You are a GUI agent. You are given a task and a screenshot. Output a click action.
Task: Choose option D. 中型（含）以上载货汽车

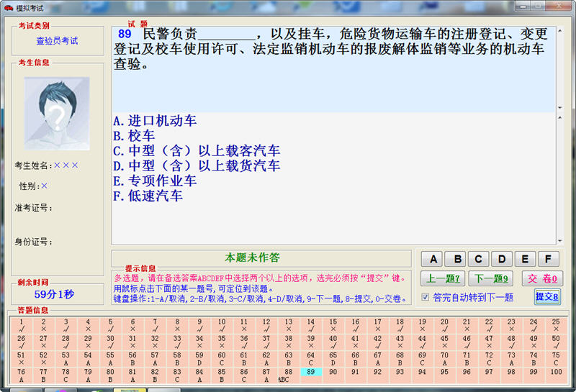point(197,166)
